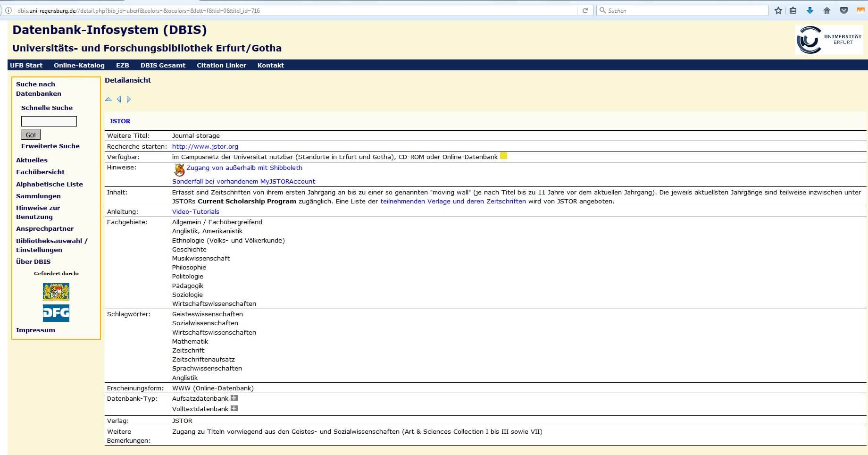The width and height of the screenshot is (868, 455).
Task: Open Bibliotheksauswahl / Einstellungen link
Action: coord(52,245)
